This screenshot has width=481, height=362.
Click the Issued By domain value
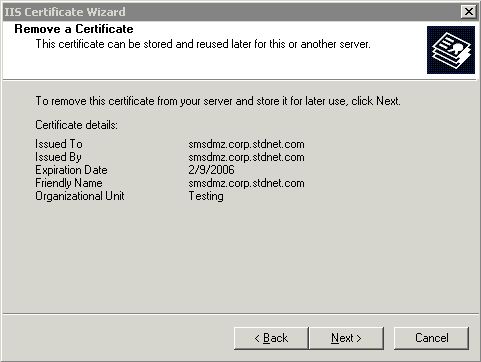pyautogui.click(x=246, y=157)
